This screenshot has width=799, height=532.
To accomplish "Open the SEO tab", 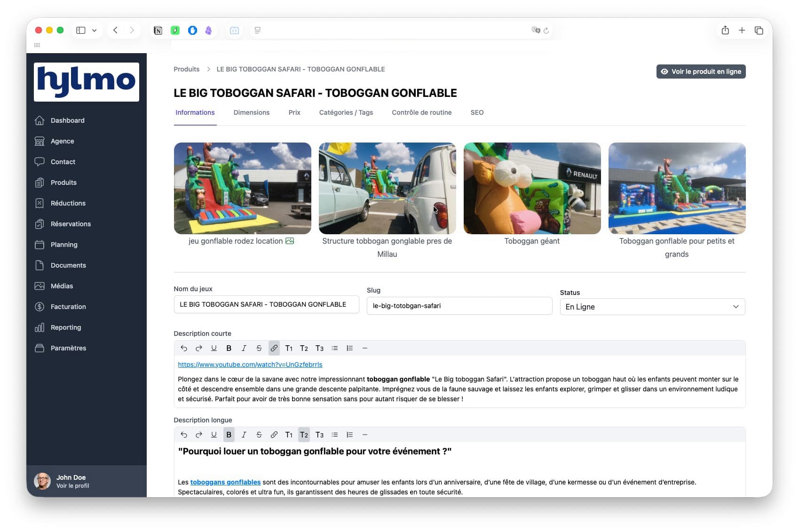I will tap(476, 112).
